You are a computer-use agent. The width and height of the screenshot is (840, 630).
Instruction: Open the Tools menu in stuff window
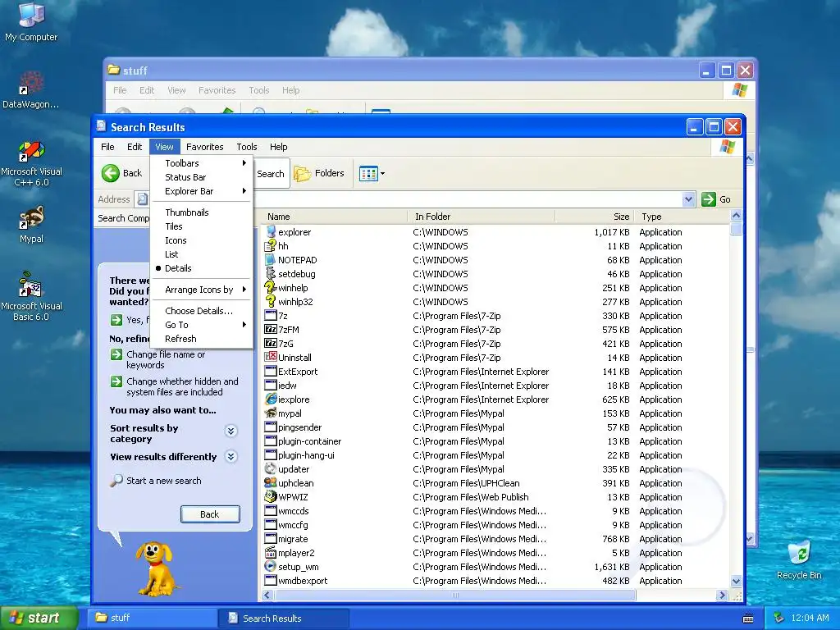pyautogui.click(x=258, y=90)
